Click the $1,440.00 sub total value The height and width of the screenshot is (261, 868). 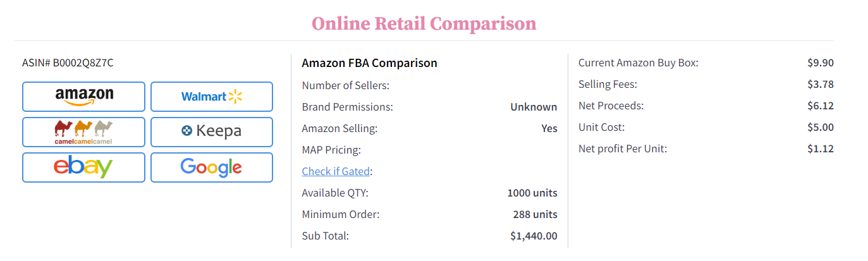(534, 236)
